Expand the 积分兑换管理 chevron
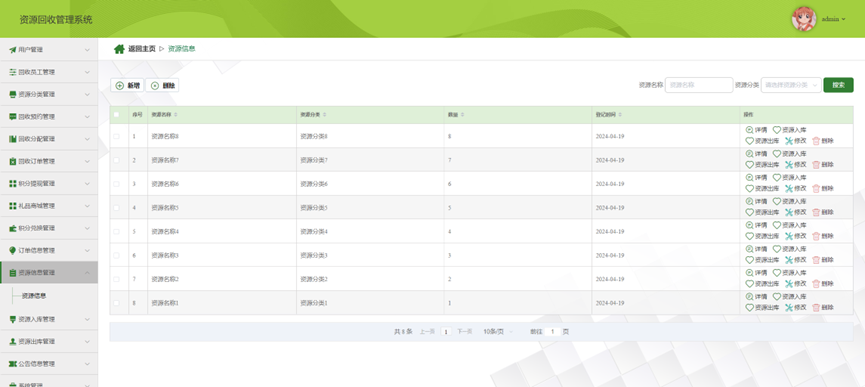The height and width of the screenshot is (387, 865). point(87,228)
